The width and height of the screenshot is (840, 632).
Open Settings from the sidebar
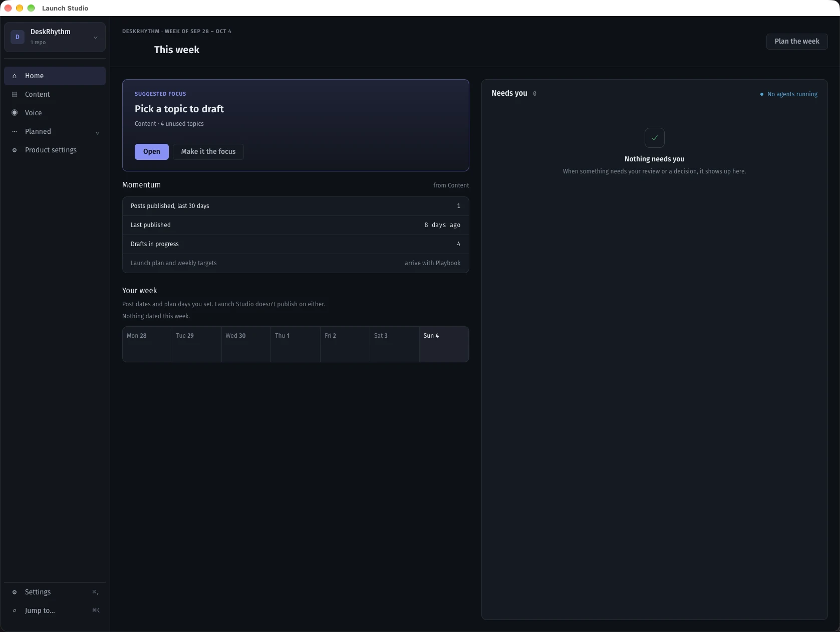click(x=55, y=592)
